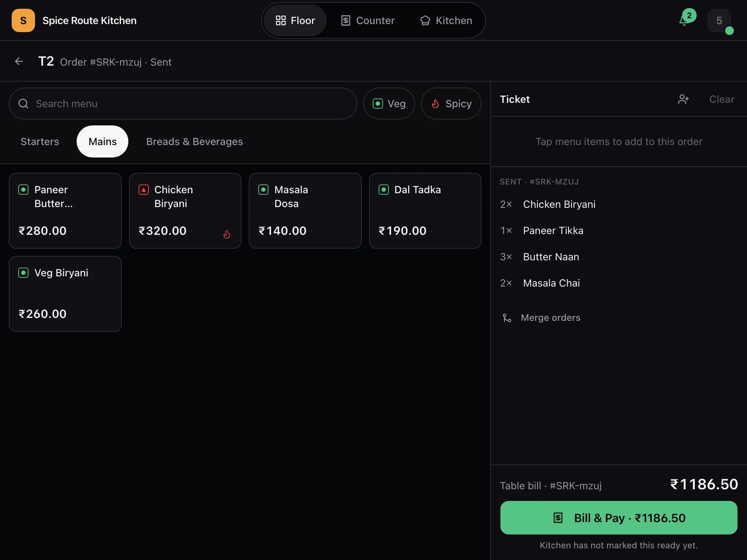Switch to the Counter view
Viewport: 747px width, 560px height.
pyautogui.click(x=368, y=20)
